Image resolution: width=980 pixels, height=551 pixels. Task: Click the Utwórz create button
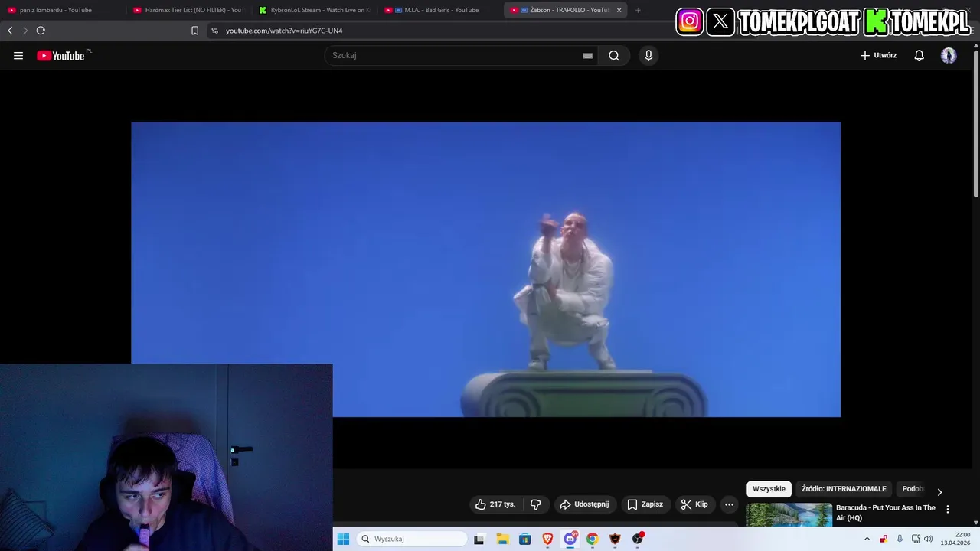pos(878,55)
